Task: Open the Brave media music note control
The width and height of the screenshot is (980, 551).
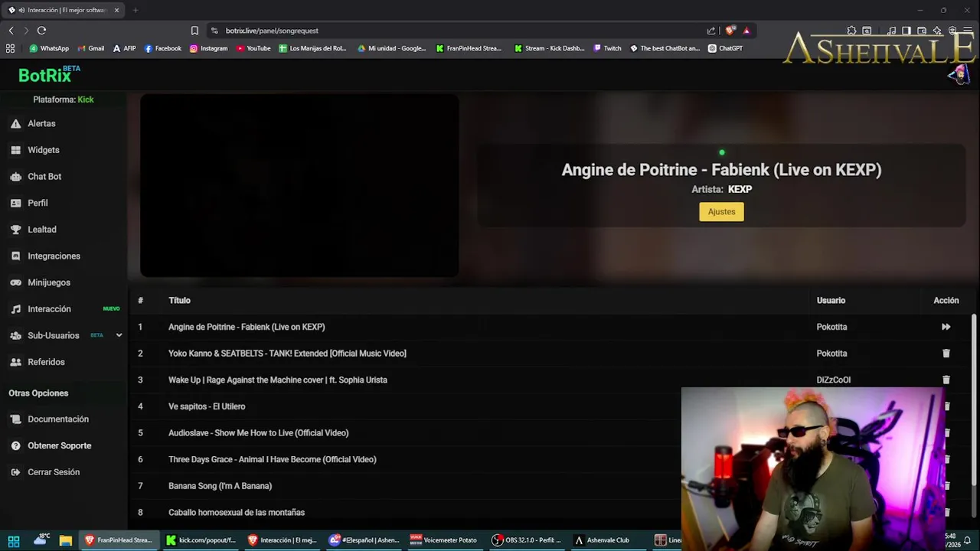Action: click(891, 31)
